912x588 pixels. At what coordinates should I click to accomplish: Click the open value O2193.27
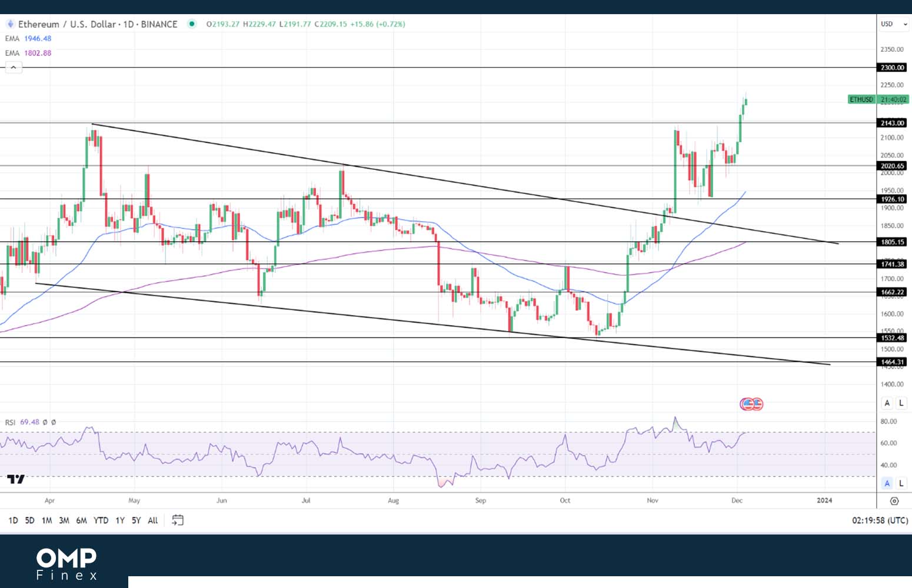tap(223, 24)
